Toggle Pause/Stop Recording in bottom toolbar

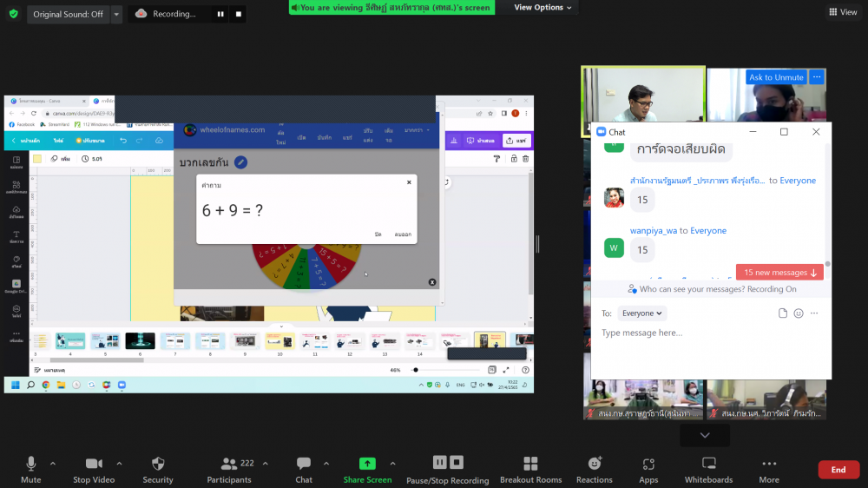[x=448, y=463]
